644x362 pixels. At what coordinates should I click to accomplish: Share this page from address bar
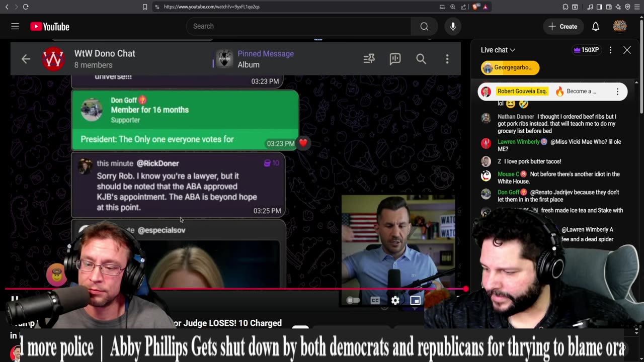coord(463,7)
